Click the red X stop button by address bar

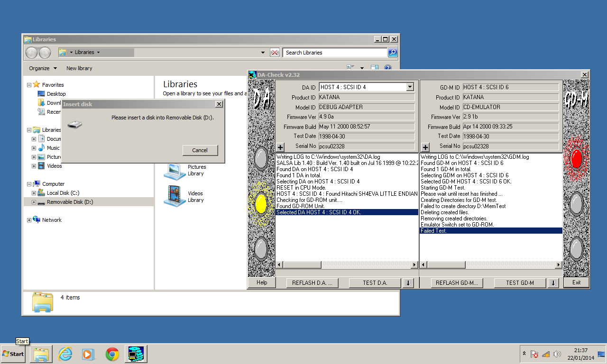point(275,53)
